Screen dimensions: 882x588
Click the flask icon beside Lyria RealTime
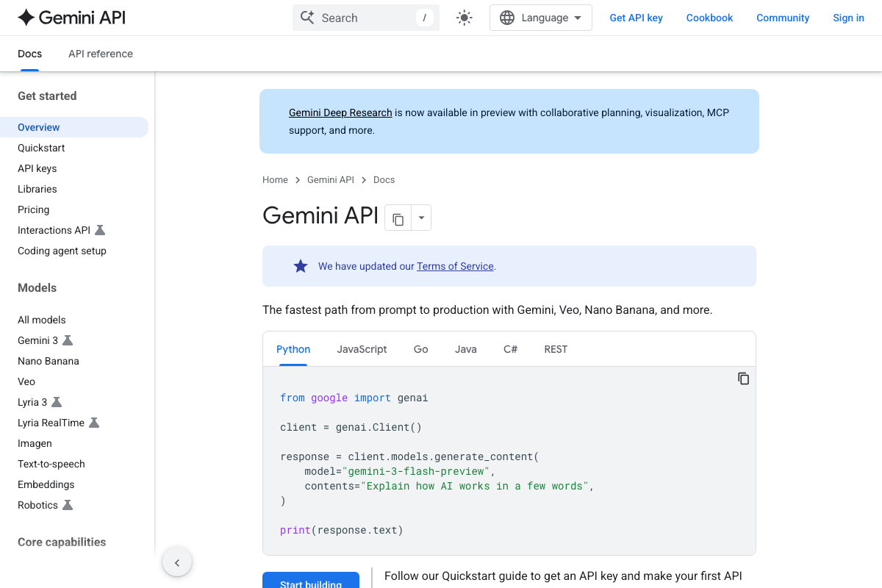pyautogui.click(x=93, y=423)
